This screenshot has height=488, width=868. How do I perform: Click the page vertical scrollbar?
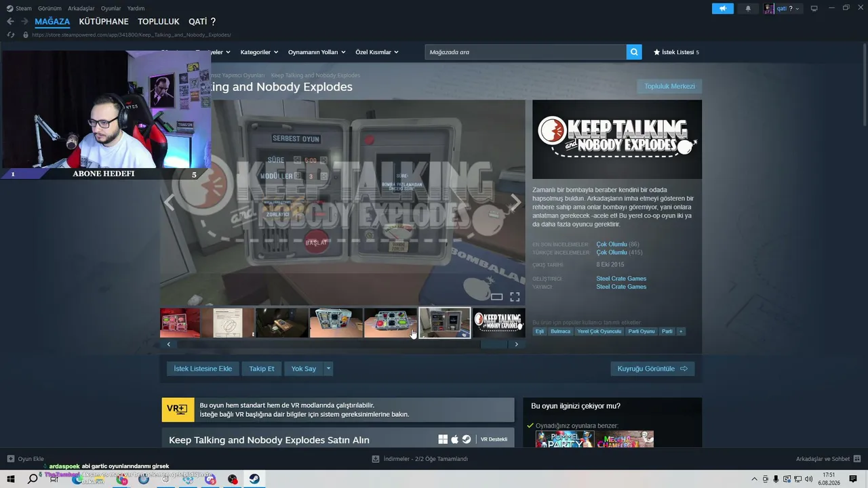[x=864, y=85]
